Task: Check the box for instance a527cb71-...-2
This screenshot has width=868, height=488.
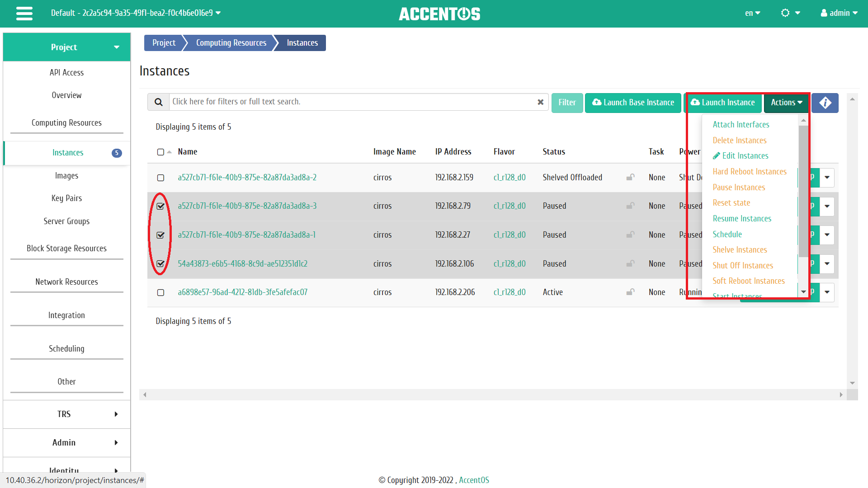Action: coord(160,178)
